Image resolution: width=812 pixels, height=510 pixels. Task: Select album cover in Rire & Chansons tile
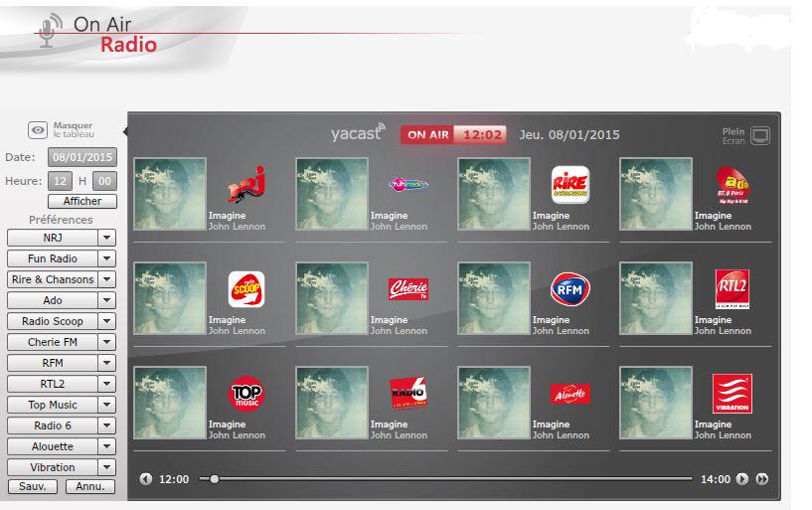tap(494, 194)
